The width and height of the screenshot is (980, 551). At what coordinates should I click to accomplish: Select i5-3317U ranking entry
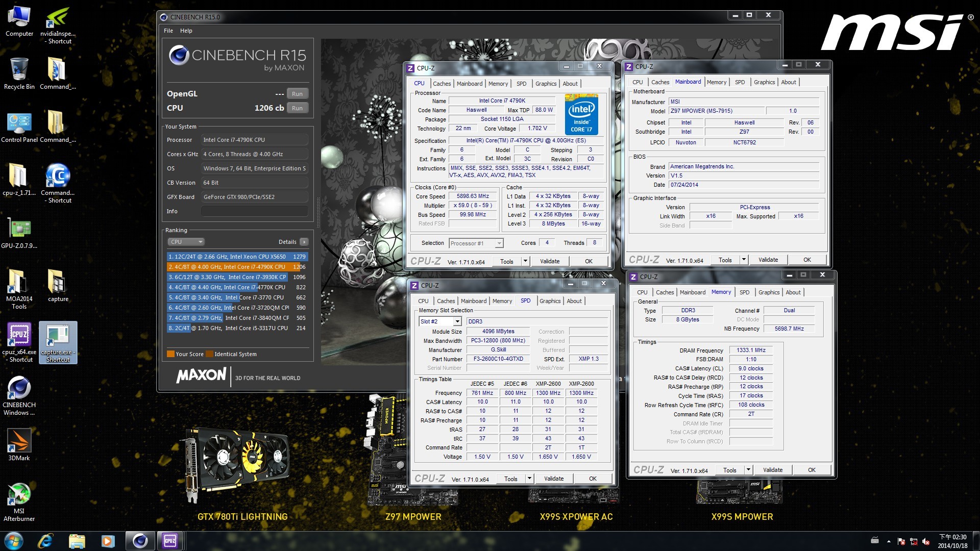237,328
